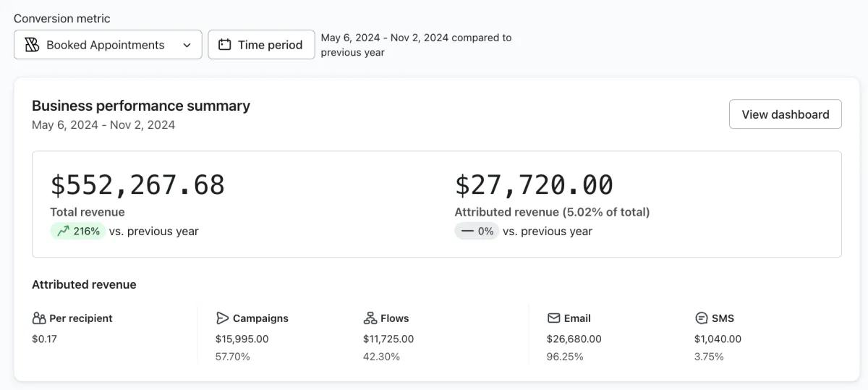
Task: Click the Per recipient people icon
Action: coord(39,318)
